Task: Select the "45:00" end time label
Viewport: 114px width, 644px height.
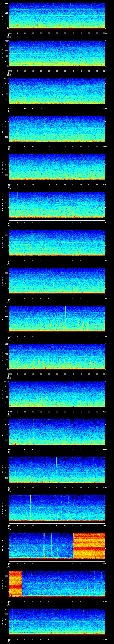Action: 105,601
